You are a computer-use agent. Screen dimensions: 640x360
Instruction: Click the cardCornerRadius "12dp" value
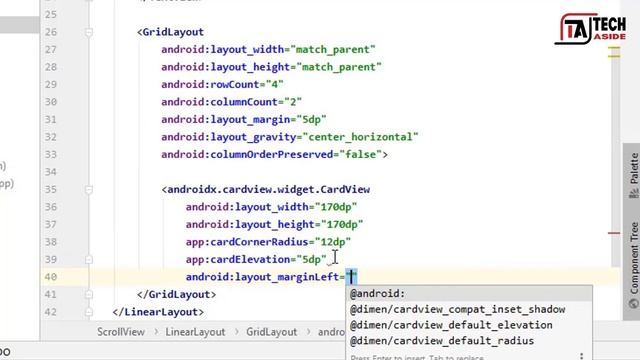click(x=333, y=242)
